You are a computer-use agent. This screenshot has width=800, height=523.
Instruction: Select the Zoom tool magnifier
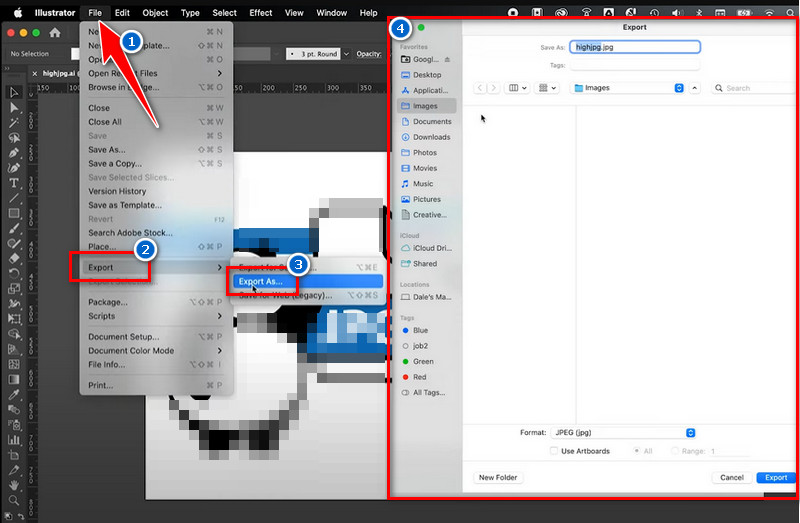(x=14, y=500)
